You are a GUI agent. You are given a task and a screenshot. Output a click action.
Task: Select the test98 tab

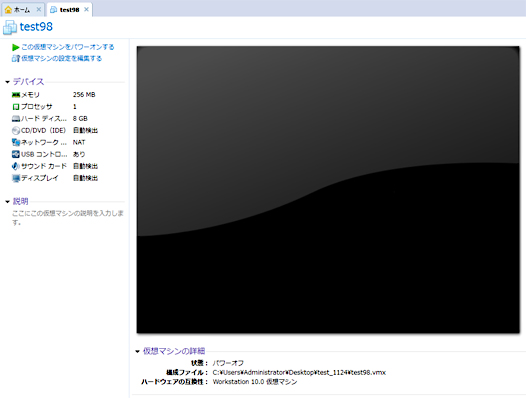69,10
